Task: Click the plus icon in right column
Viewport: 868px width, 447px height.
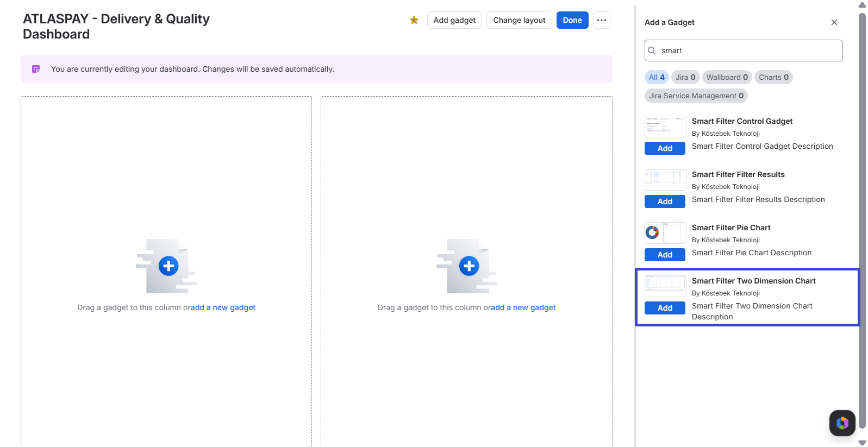Action: coord(469,266)
